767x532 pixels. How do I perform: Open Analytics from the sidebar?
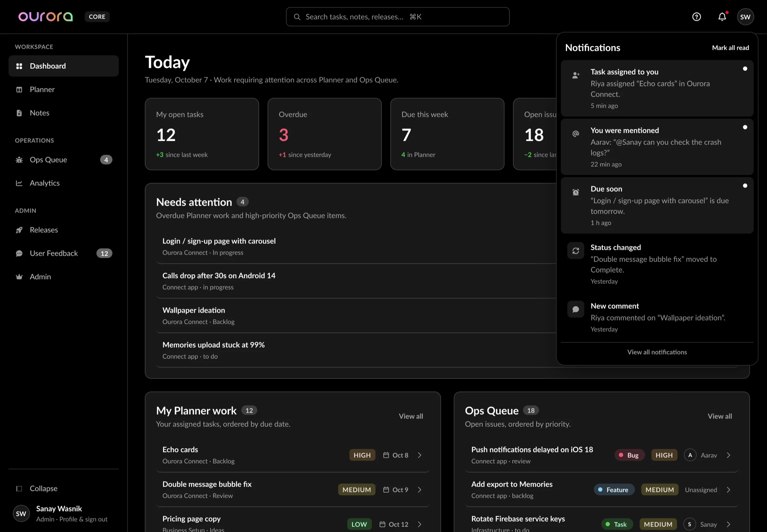63,183
